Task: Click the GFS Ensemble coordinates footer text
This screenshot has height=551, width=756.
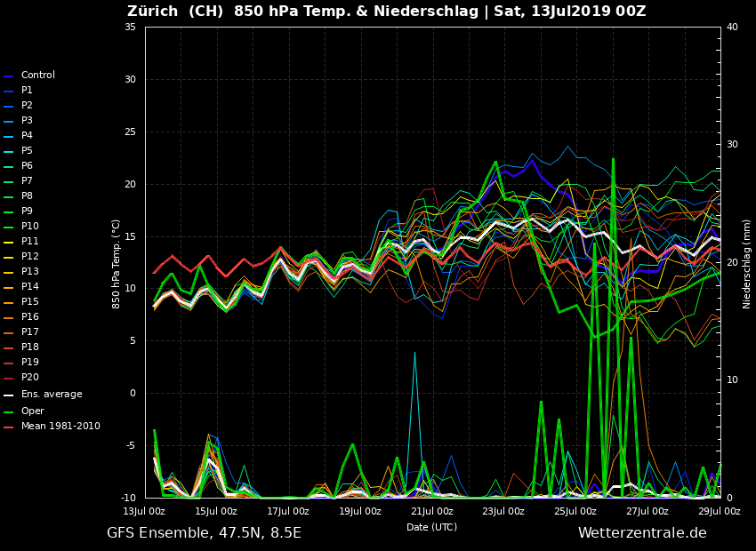Action: (204, 533)
